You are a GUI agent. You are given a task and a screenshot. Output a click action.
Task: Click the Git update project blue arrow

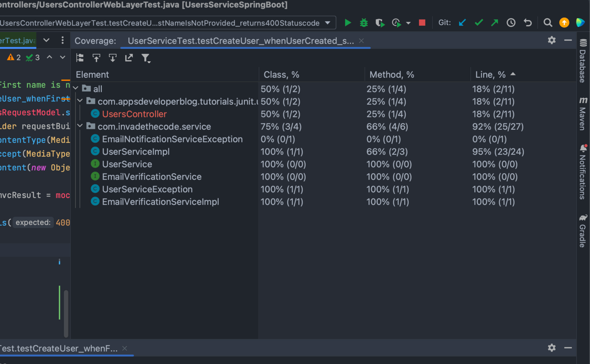pyautogui.click(x=462, y=23)
